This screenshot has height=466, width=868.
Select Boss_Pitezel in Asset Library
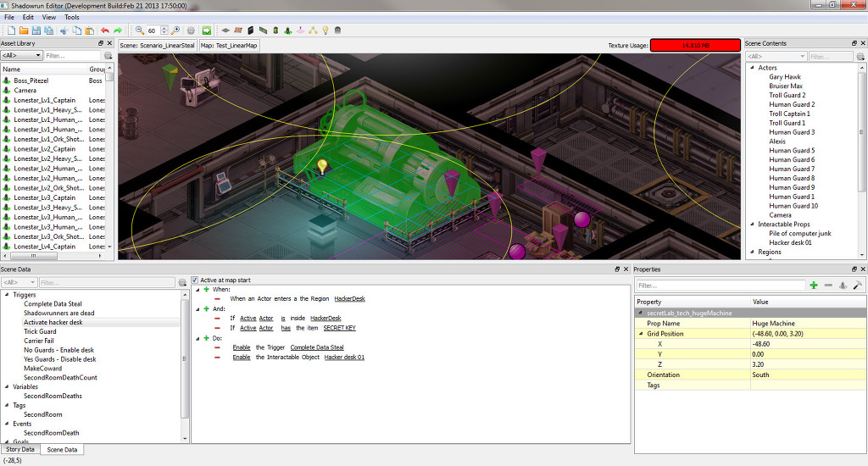[x=31, y=80]
